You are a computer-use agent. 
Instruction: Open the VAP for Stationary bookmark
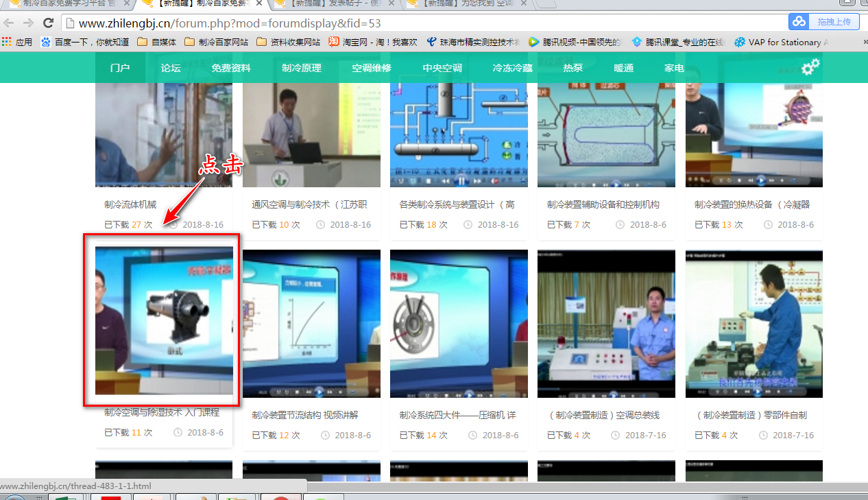[782, 42]
